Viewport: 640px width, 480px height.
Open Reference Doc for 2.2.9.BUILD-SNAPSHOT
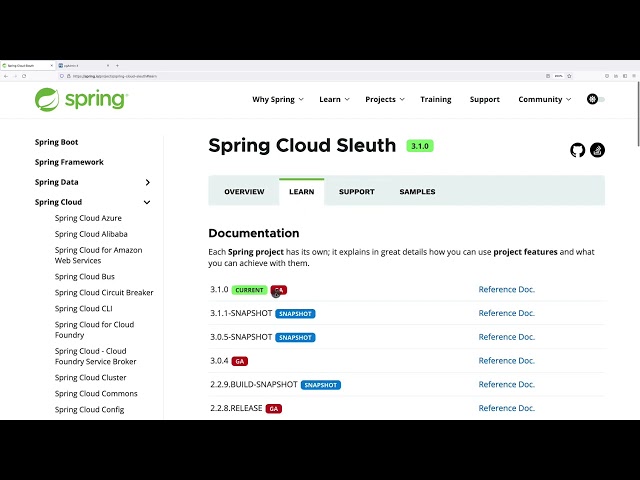tap(507, 384)
